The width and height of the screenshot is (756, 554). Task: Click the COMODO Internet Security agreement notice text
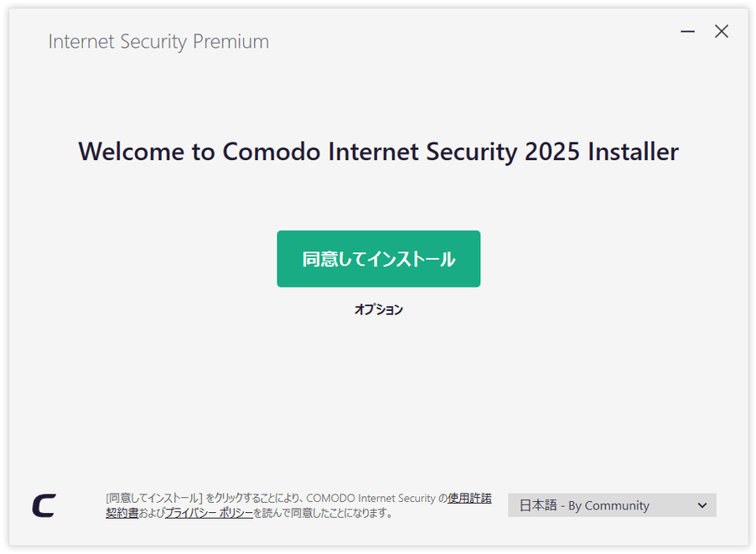point(298,505)
